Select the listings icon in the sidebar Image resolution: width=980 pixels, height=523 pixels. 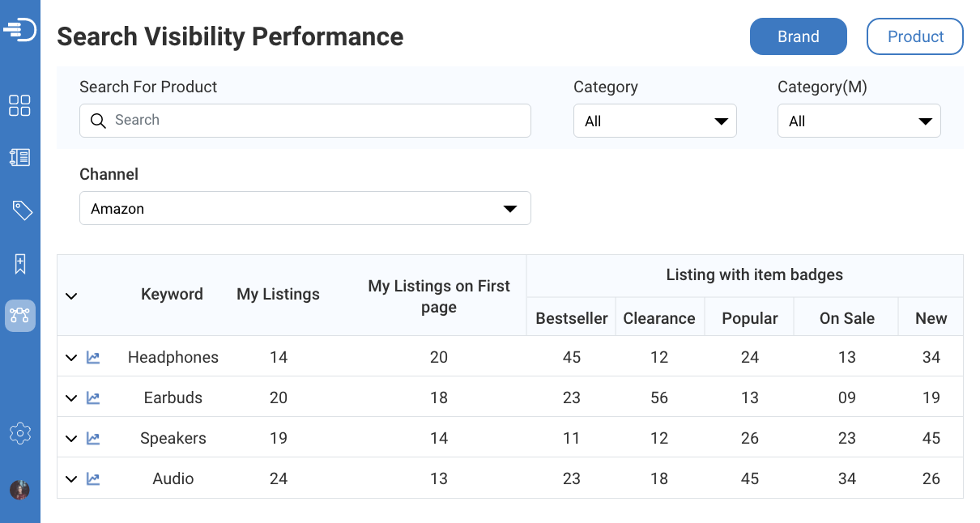point(19,158)
